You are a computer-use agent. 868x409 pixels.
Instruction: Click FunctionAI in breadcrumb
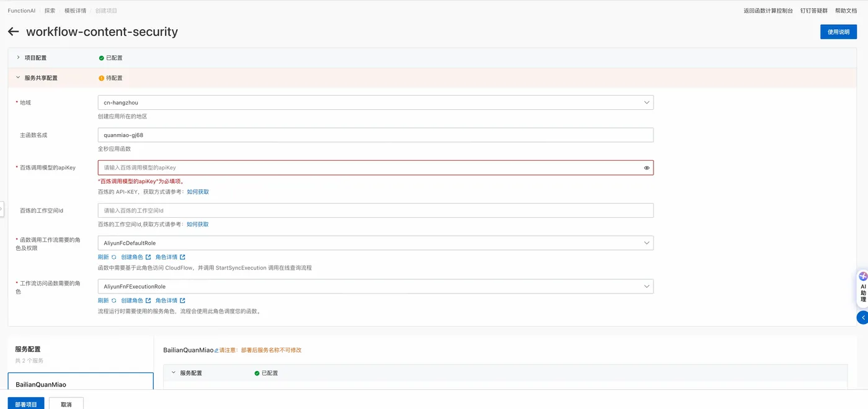point(21,11)
